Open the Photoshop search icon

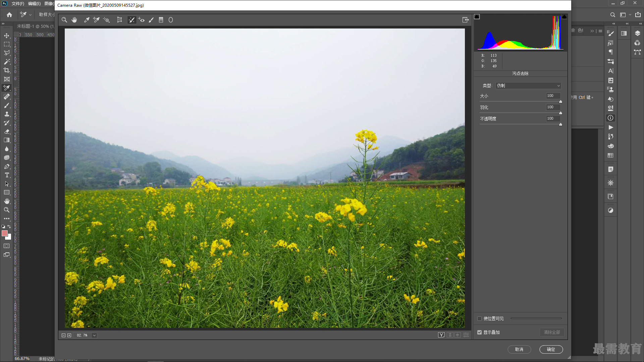tap(613, 15)
